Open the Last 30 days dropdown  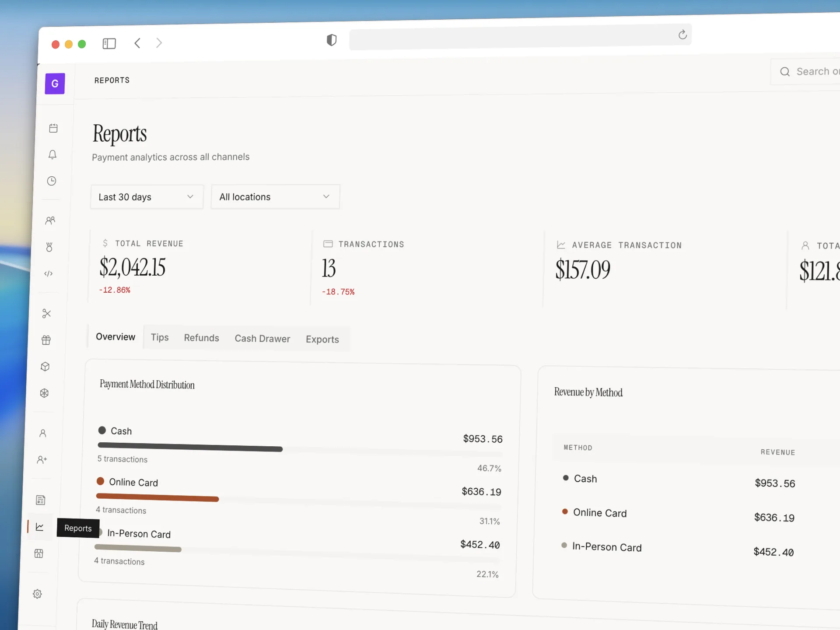pyautogui.click(x=147, y=197)
